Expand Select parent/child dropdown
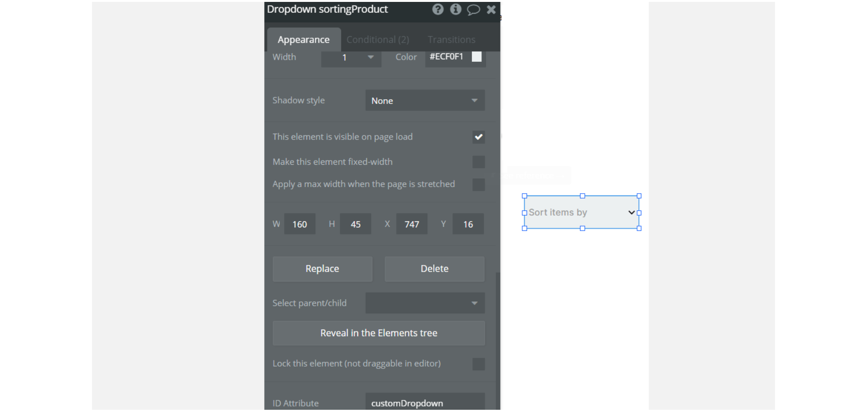The height and width of the screenshot is (415, 868). point(425,303)
